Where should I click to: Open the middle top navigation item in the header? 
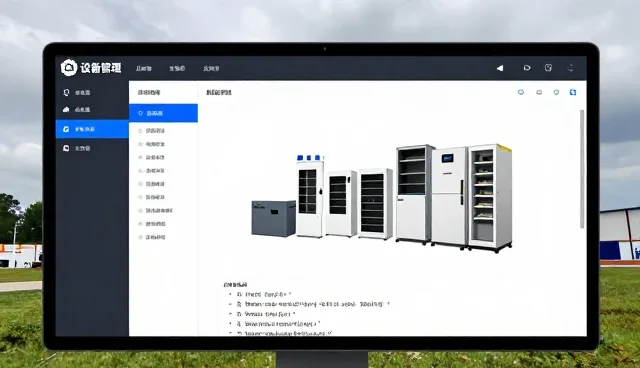(x=177, y=69)
